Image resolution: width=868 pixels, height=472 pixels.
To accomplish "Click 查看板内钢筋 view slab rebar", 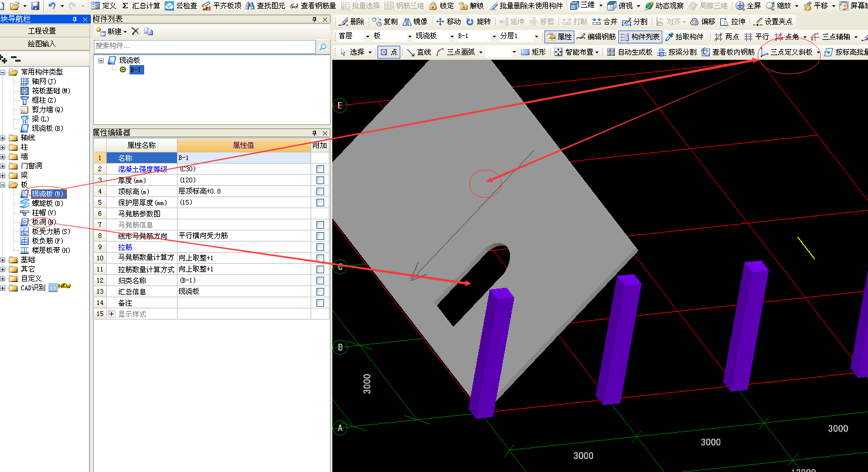I will coord(728,52).
